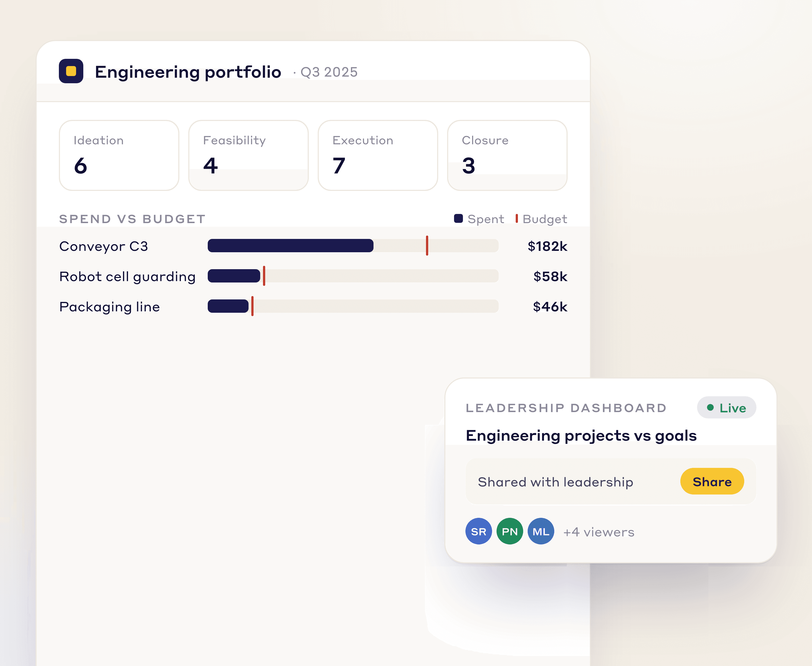Image resolution: width=812 pixels, height=666 pixels.
Task: Click the Shared with leadership field
Action: tap(611, 481)
